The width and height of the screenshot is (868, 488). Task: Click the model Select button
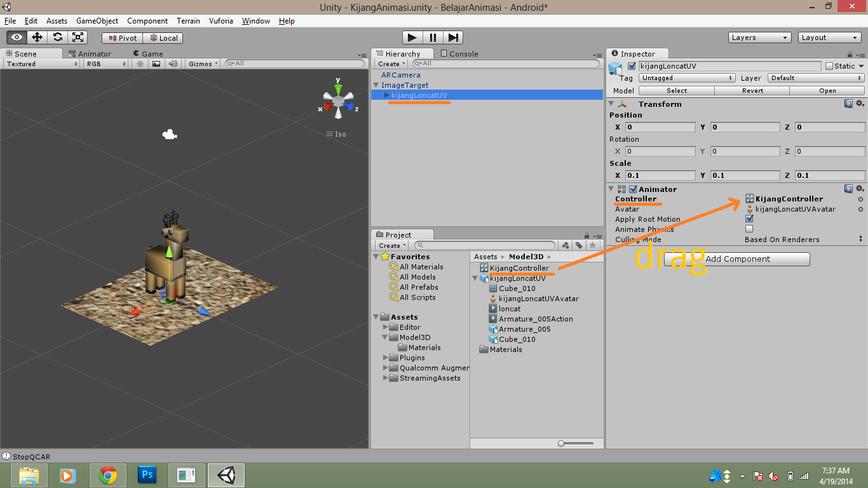(x=677, y=91)
